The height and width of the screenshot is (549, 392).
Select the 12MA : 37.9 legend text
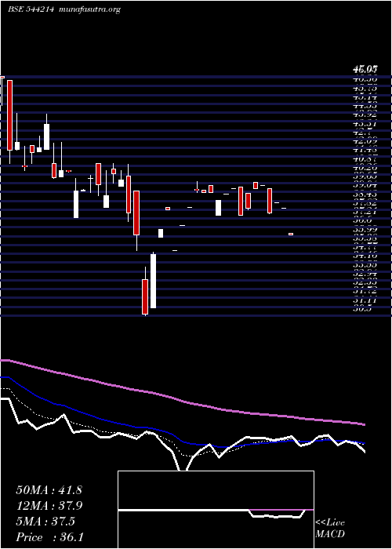49,506
